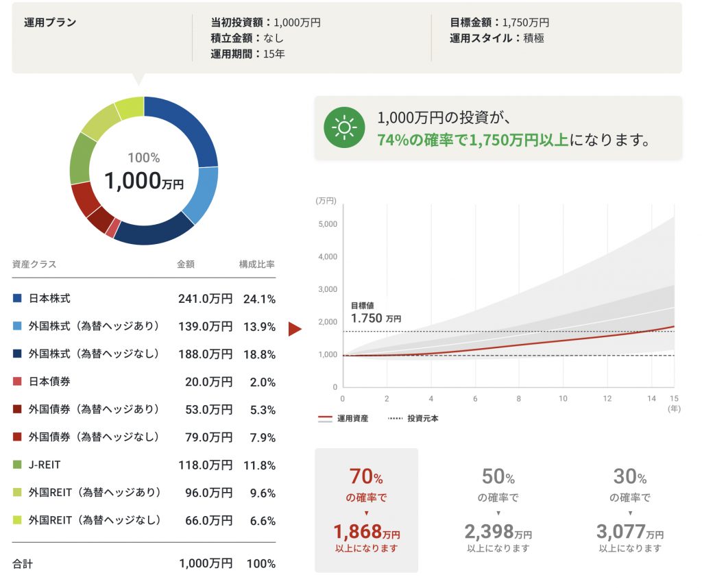702x588 pixels.
Task: Click the 日本債券 red legend square
Action: click(17, 382)
